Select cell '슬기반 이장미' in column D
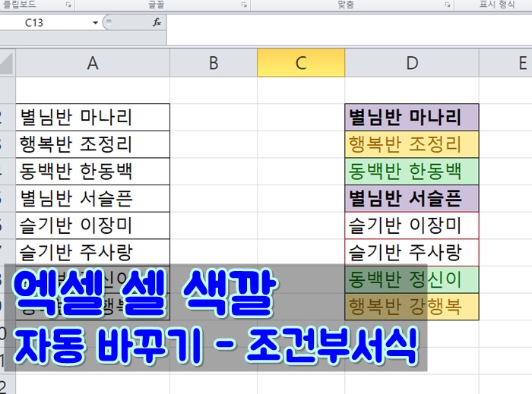Screen dimensions: 532x394 (x=412, y=225)
